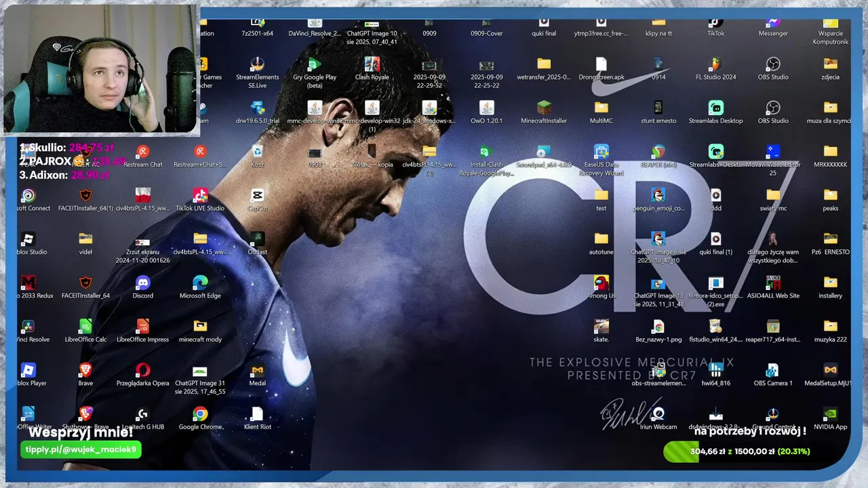Launch TikTok LIVE Studio
The image size is (868, 488).
pos(200,199)
